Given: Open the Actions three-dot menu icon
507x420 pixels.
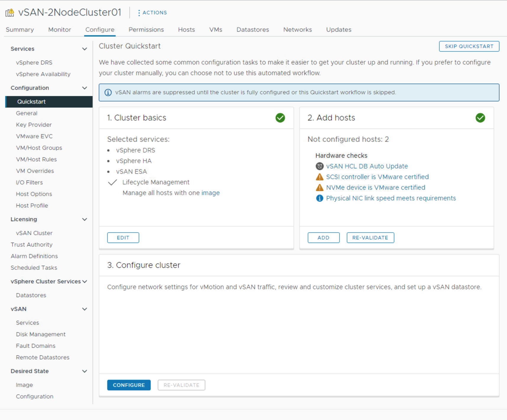Looking at the screenshot, I should tap(139, 12).
